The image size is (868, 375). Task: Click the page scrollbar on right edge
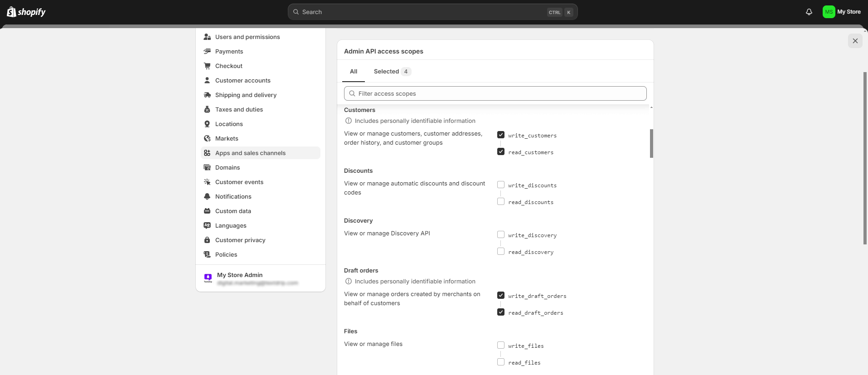tap(865, 158)
